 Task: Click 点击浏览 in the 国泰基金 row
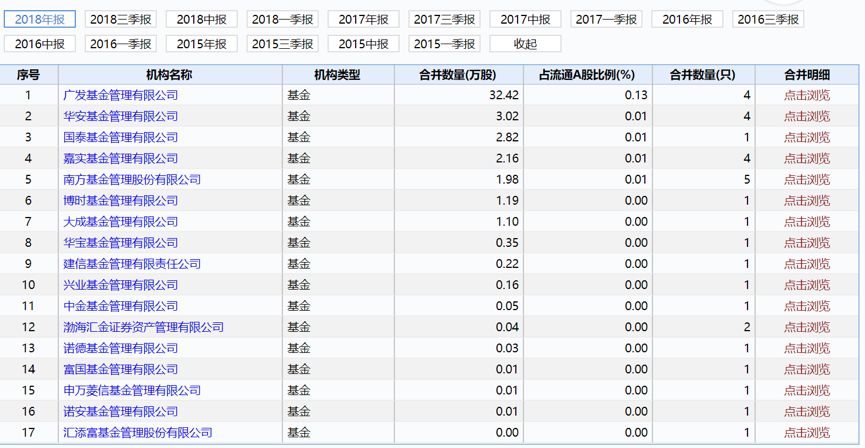[x=807, y=137]
